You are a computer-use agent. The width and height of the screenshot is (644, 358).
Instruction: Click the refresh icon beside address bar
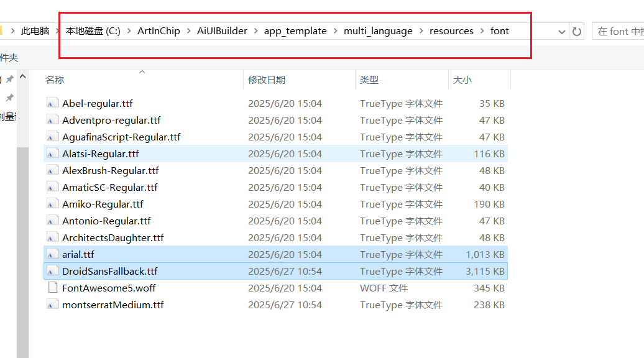tap(577, 31)
